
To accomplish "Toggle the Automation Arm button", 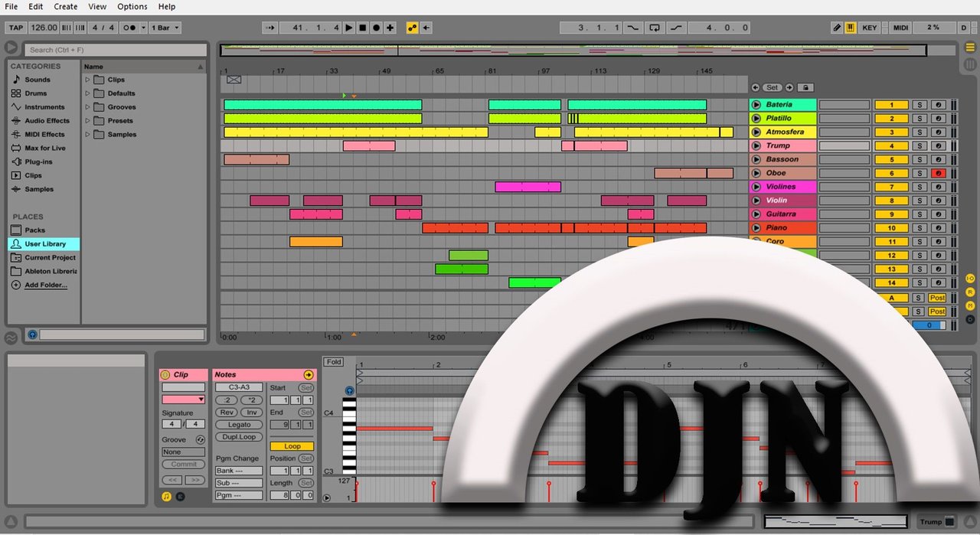I will click(413, 28).
